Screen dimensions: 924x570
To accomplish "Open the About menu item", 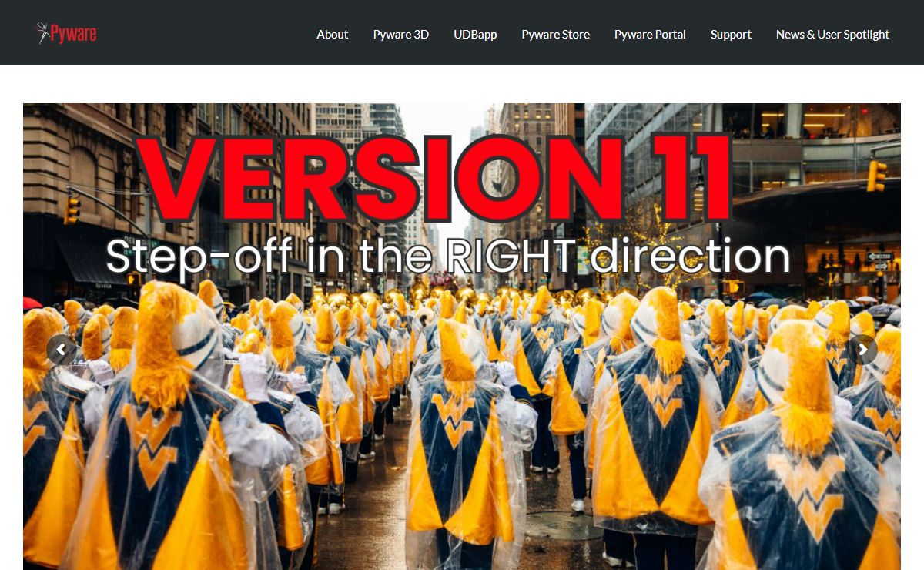I will [333, 34].
